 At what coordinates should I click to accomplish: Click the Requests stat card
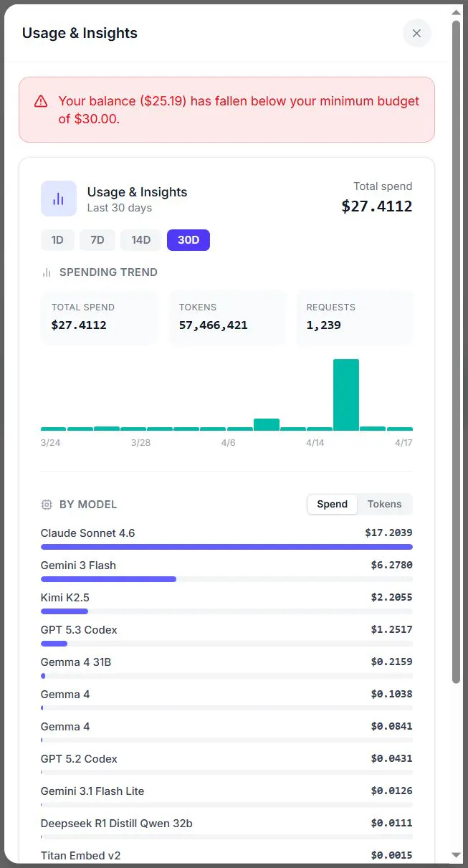click(354, 317)
